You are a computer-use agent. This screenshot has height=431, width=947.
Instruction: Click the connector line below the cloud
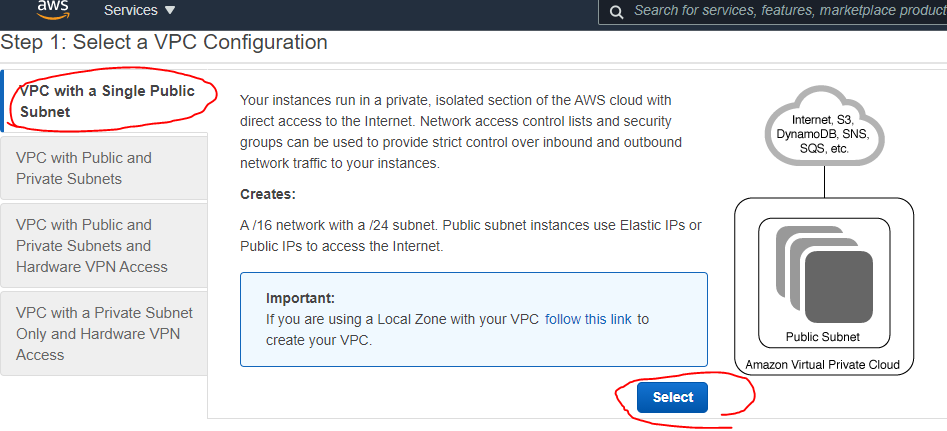[824, 181]
